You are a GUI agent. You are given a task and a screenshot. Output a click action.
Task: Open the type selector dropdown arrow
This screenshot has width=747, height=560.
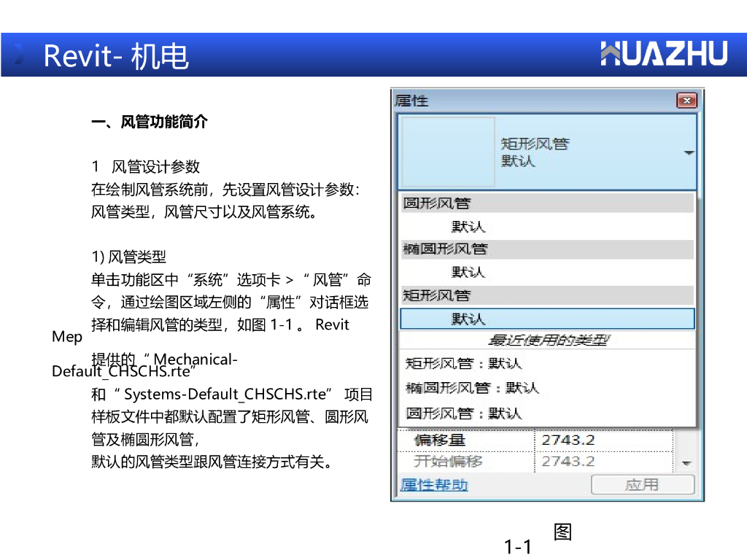point(689,153)
